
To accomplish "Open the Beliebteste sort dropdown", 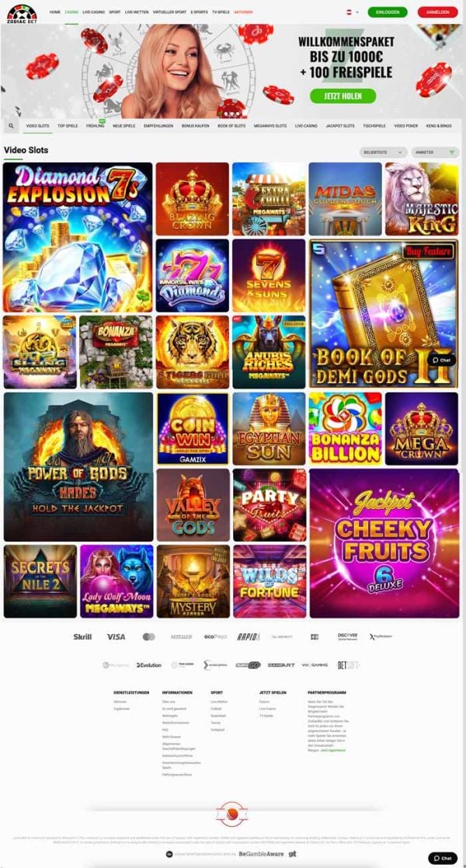I will coord(383,152).
